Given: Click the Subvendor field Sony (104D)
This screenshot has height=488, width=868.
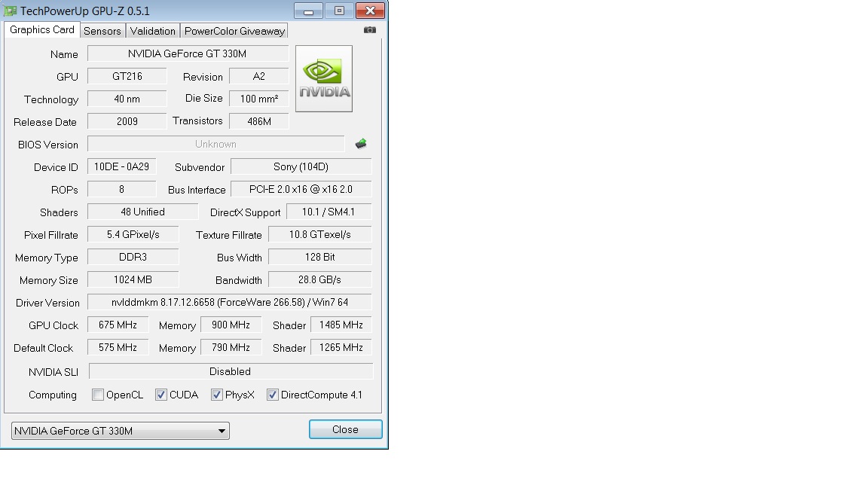Looking at the screenshot, I should (301, 166).
